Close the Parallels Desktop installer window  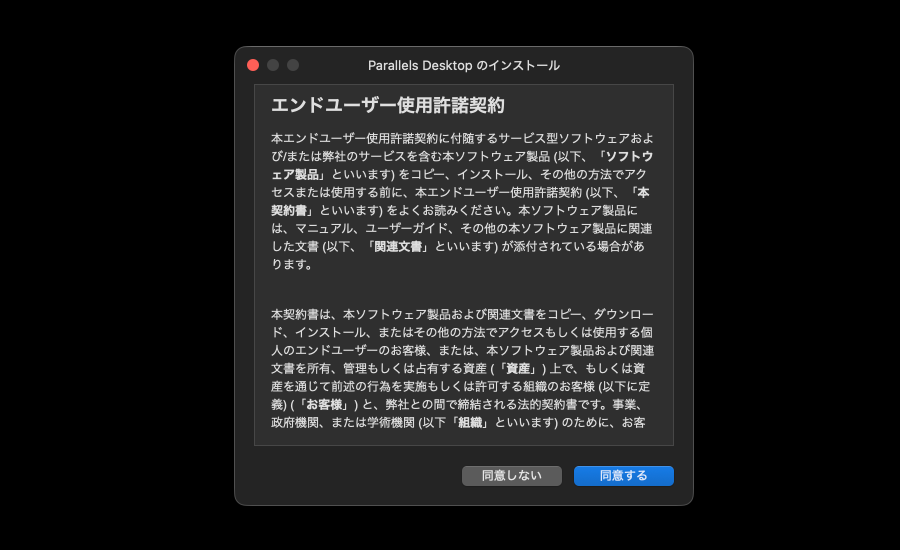click(x=253, y=65)
